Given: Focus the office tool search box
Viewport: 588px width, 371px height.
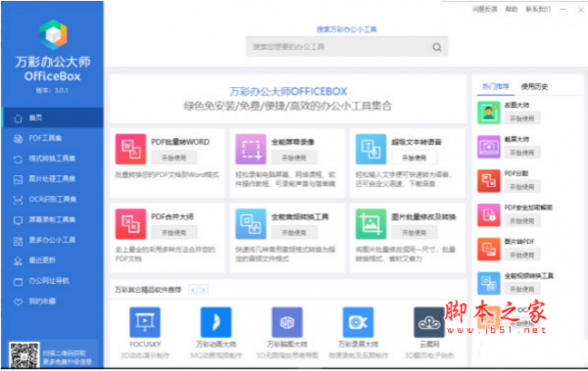Looking at the screenshot, I should point(347,47).
